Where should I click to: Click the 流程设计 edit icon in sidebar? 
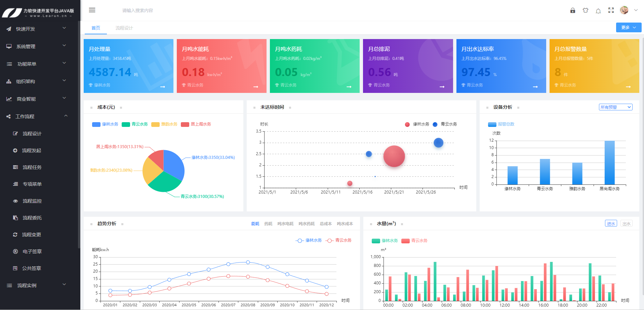tap(15, 134)
